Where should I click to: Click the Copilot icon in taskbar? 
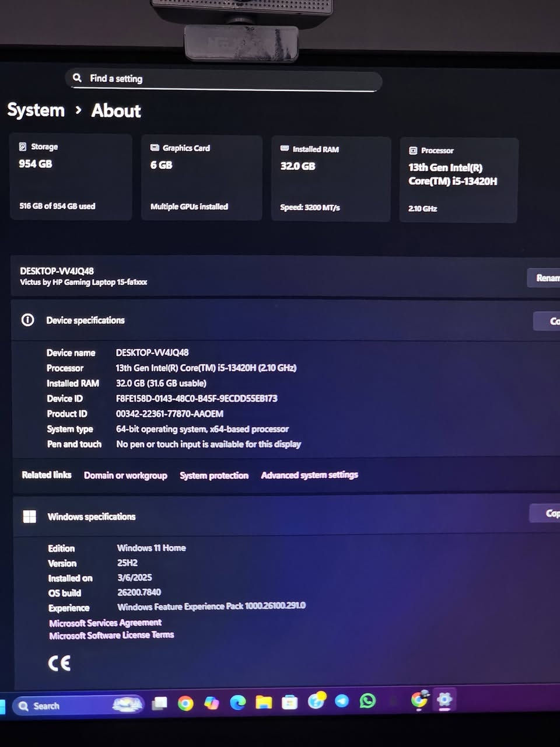pos(211,703)
